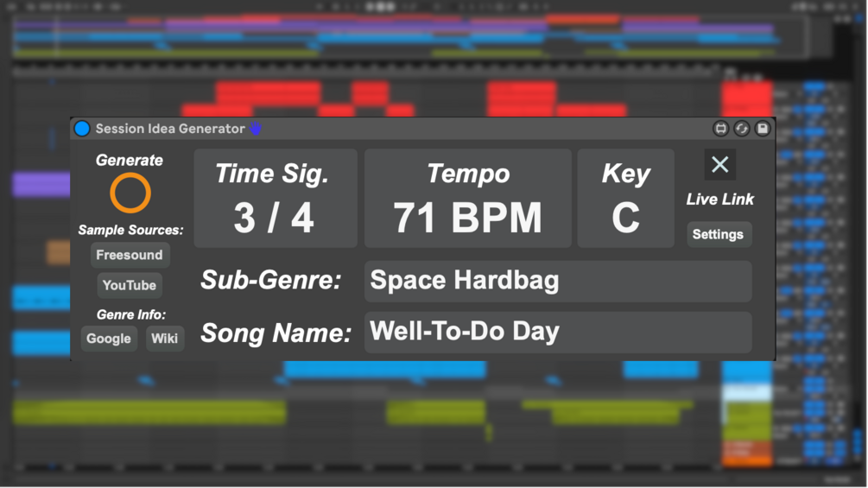Screen dimensions: 868x488
Task: Click the blue hand icon beside the device title
Action: (x=256, y=129)
